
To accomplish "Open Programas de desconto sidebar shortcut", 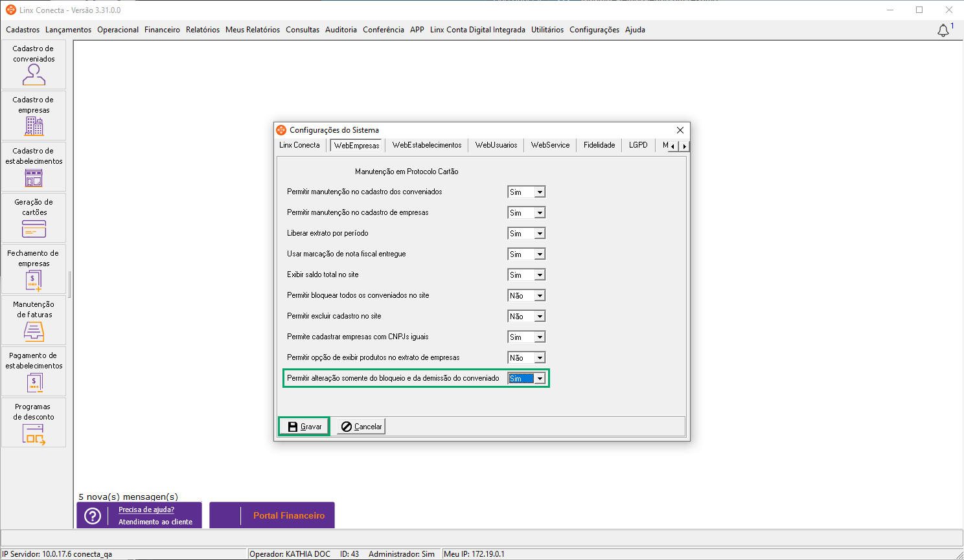I will click(34, 423).
